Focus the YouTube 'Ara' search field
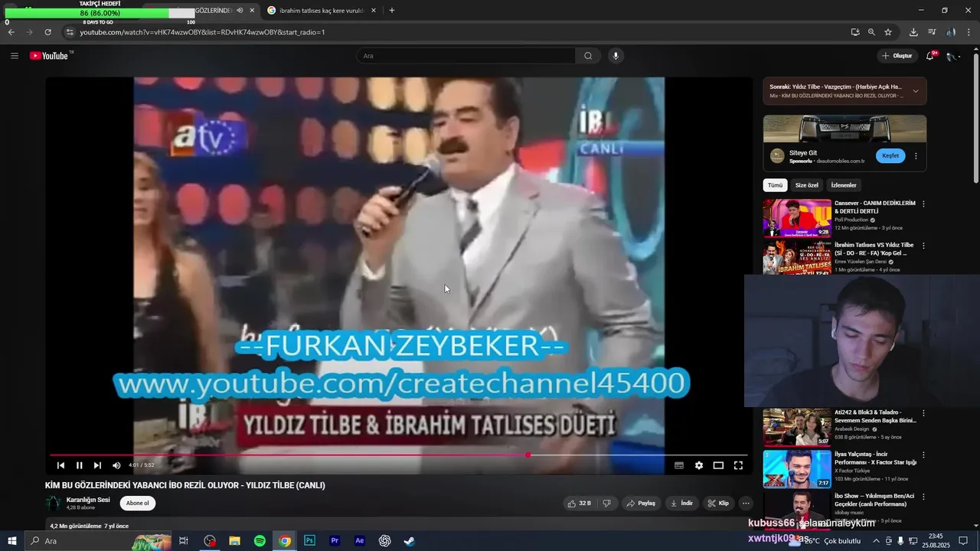The width and height of the screenshot is (980, 551). coord(465,56)
